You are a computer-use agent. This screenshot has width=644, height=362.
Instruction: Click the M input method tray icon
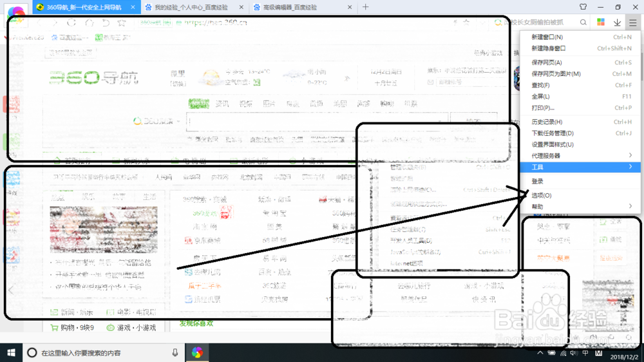point(599,353)
